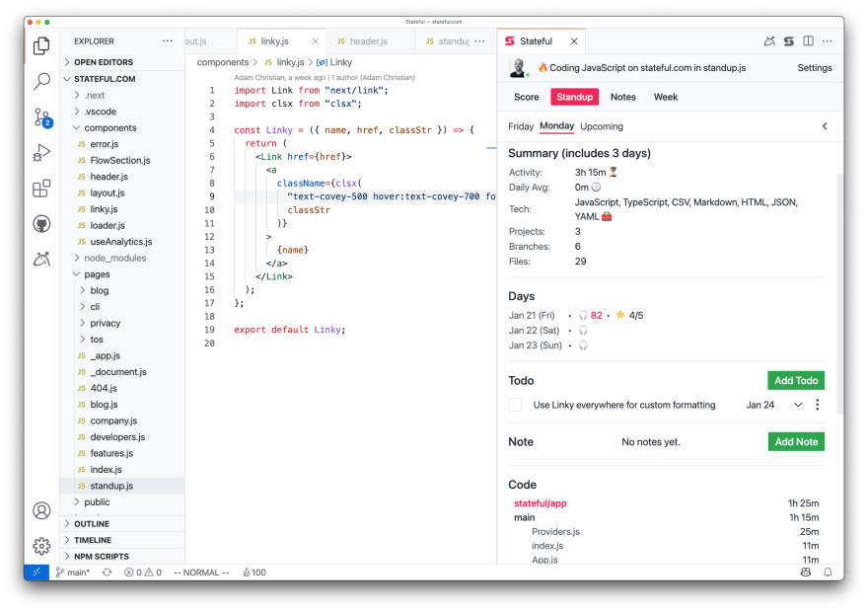Close the Stateful tab
This screenshot has height=612, width=868.
coord(574,41)
